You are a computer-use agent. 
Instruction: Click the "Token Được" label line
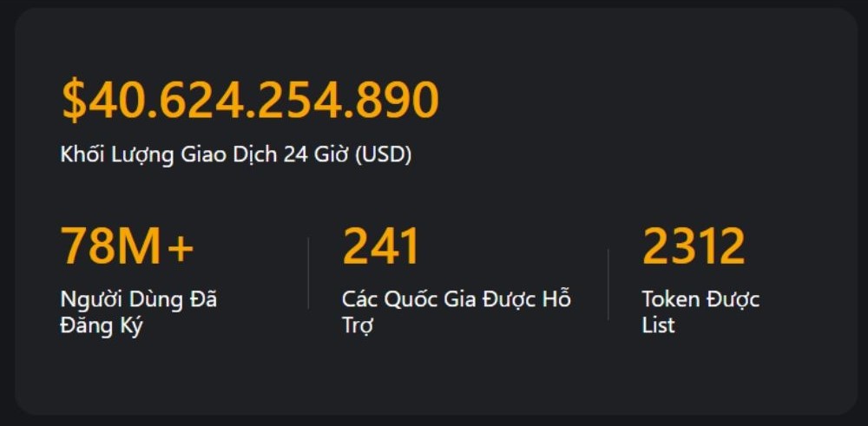tap(700, 299)
